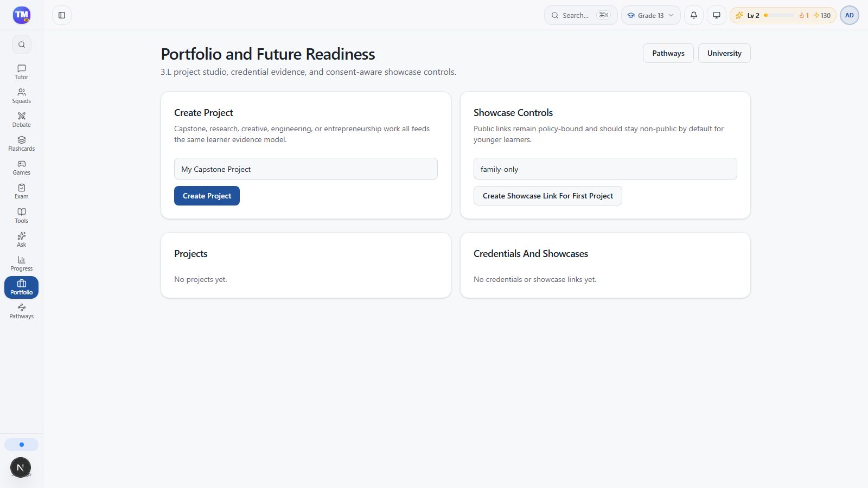Open Squads in the sidebar
This screenshot has width=868, height=488.
pos(22,96)
